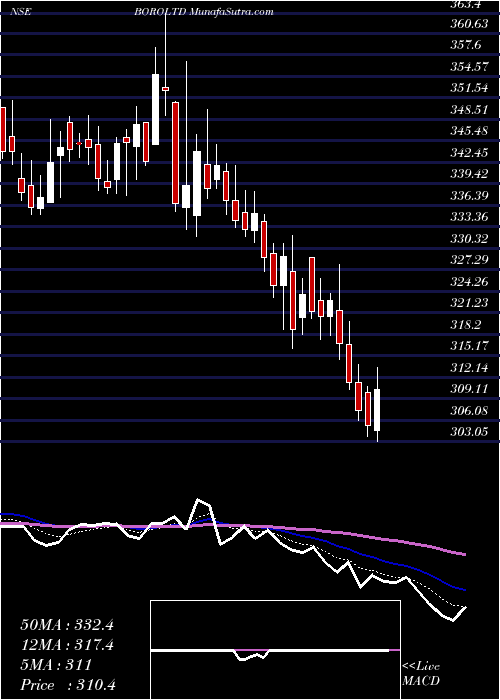Click the 306.08 price axis label
This screenshot has height=700, width=500.
[469, 410]
